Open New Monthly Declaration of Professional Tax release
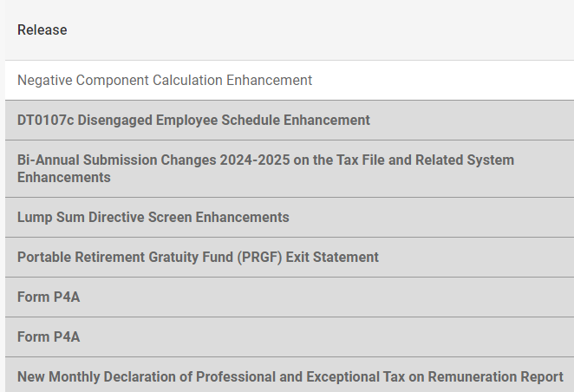The width and height of the screenshot is (574, 392). click(290, 376)
